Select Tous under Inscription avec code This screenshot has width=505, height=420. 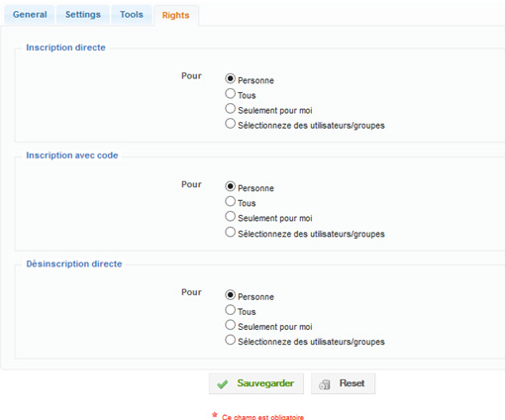230,201
